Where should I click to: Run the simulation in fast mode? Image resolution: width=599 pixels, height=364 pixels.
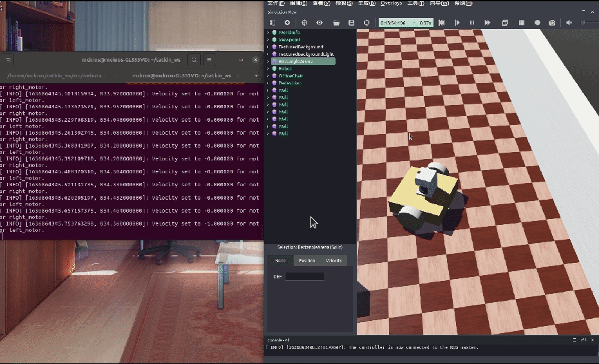pos(488,23)
